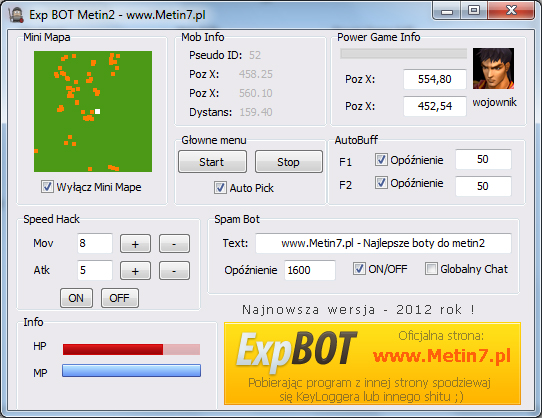Turn Speed Hack ON

76,298
